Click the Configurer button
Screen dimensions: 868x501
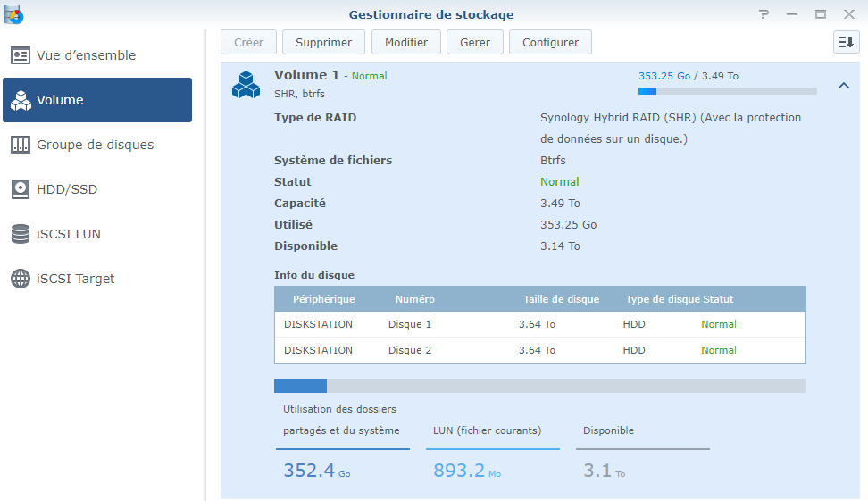(550, 42)
